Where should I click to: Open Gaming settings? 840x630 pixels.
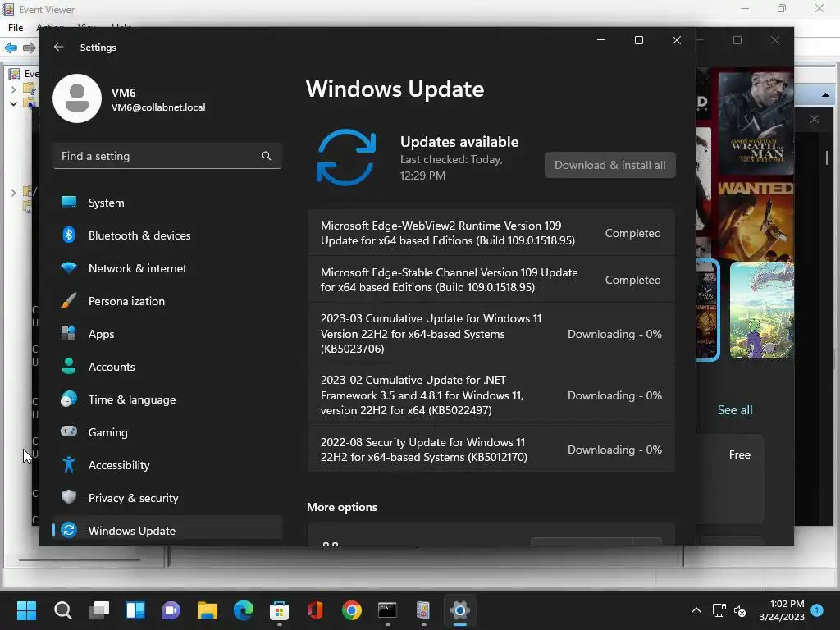coord(167,431)
